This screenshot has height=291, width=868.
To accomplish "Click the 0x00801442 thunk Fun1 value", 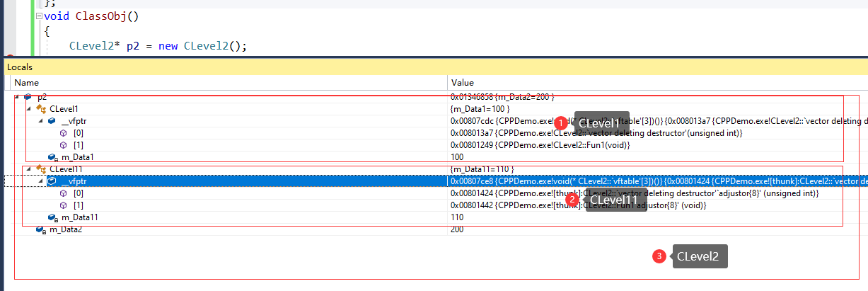I will [578, 205].
